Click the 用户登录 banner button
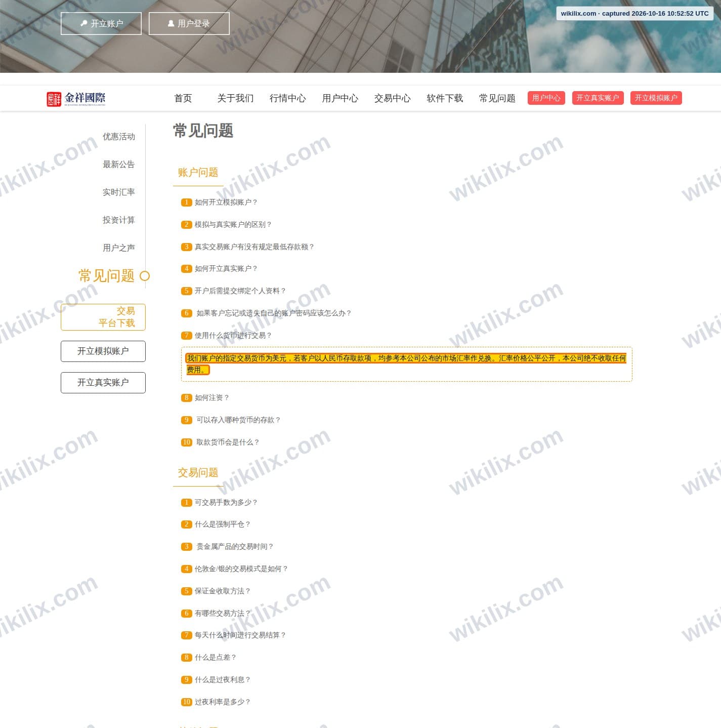Image resolution: width=721 pixels, height=728 pixels. pyautogui.click(x=189, y=24)
